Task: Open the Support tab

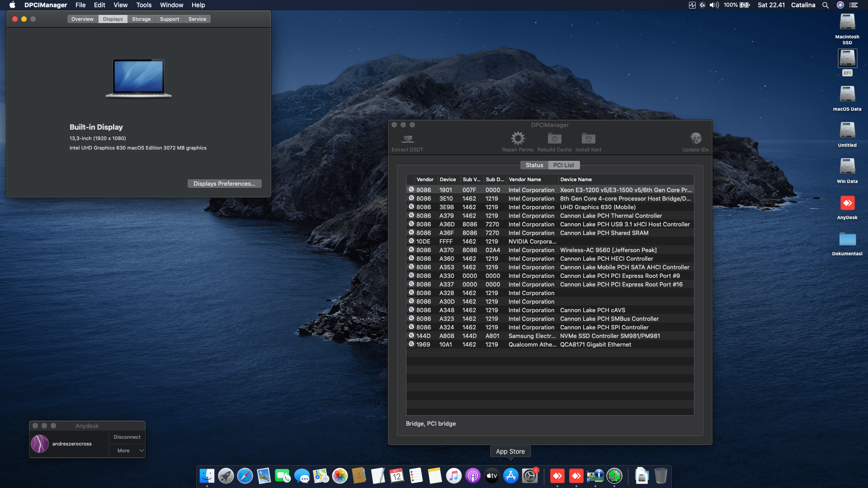Action: pyautogui.click(x=170, y=19)
